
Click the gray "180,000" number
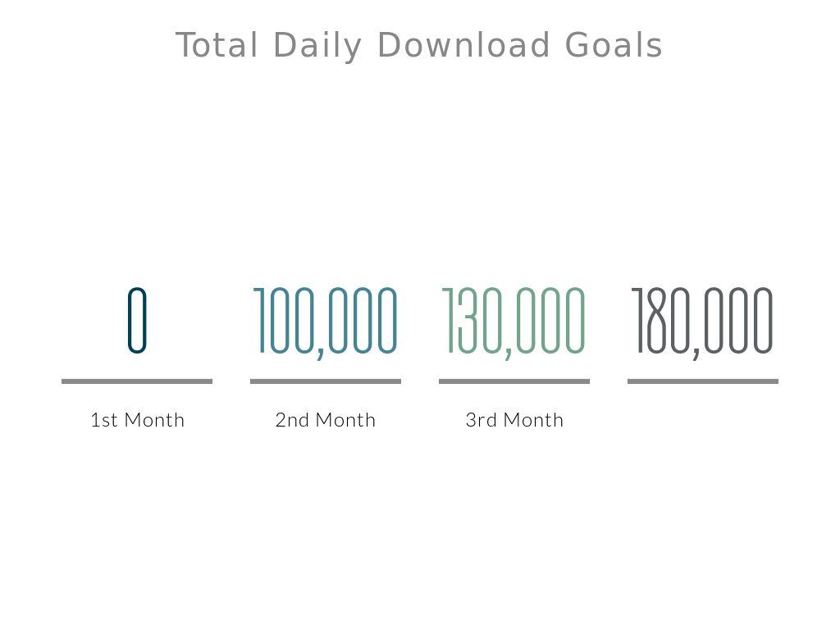[x=703, y=321]
